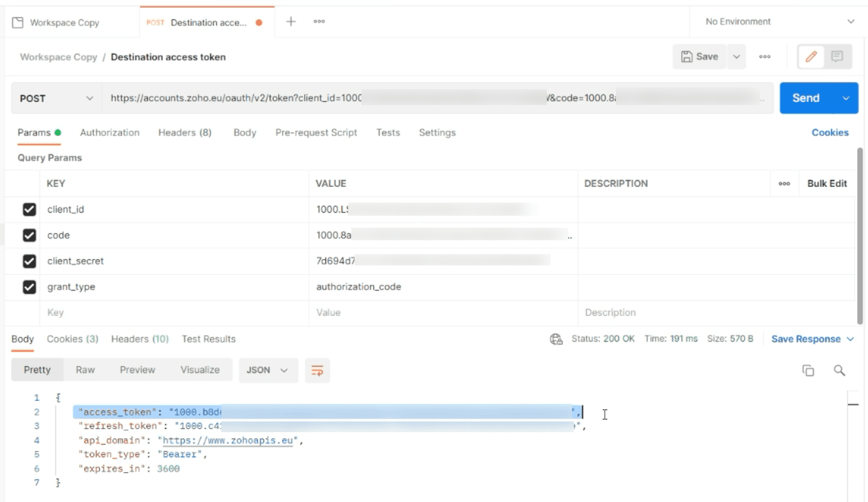Screen dimensions: 868x502
Task: Toggle word wrap in response viewer
Action: pyautogui.click(x=317, y=371)
